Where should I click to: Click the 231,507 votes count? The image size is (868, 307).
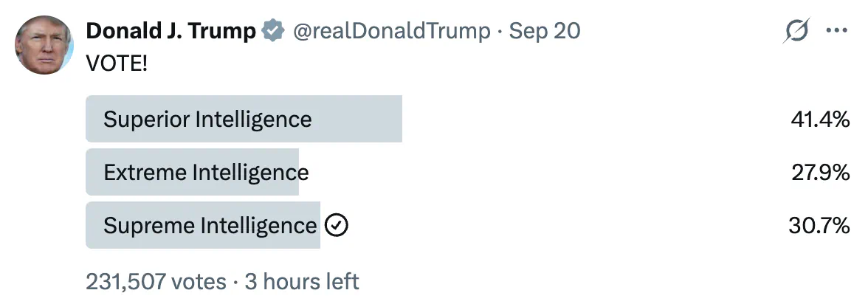click(156, 282)
